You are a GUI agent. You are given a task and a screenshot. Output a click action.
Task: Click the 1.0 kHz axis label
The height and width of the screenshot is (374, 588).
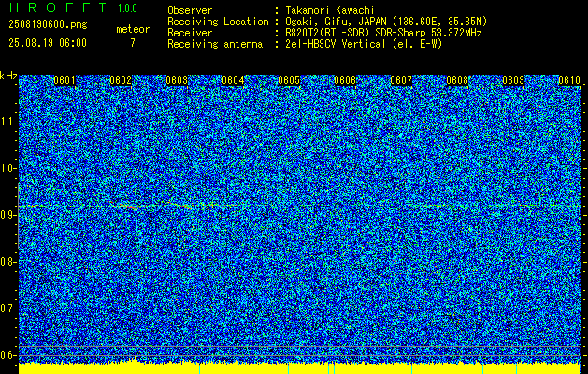click(7, 168)
